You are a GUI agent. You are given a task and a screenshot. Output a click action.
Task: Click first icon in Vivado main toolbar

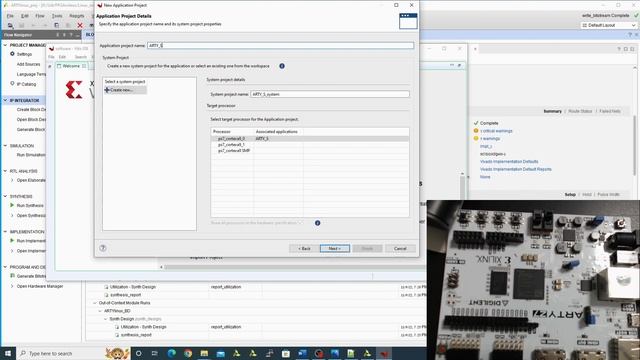(x=10, y=25)
